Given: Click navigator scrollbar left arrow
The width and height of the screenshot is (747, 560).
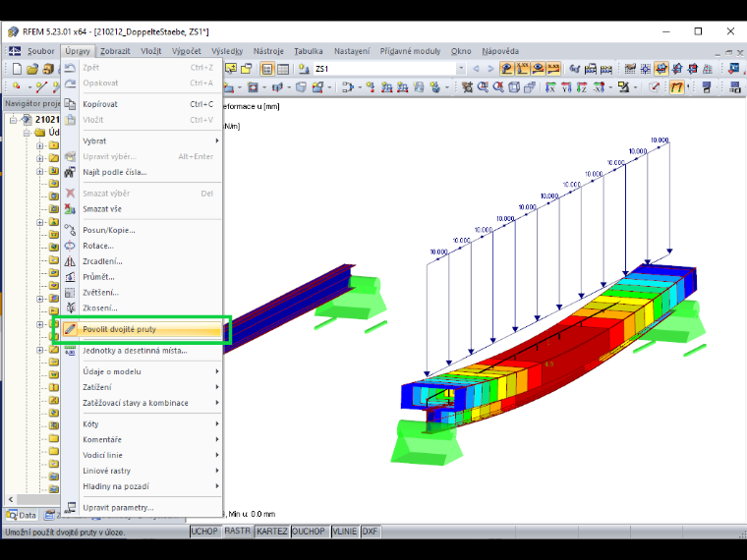Looking at the screenshot, I should pyautogui.click(x=11, y=499).
